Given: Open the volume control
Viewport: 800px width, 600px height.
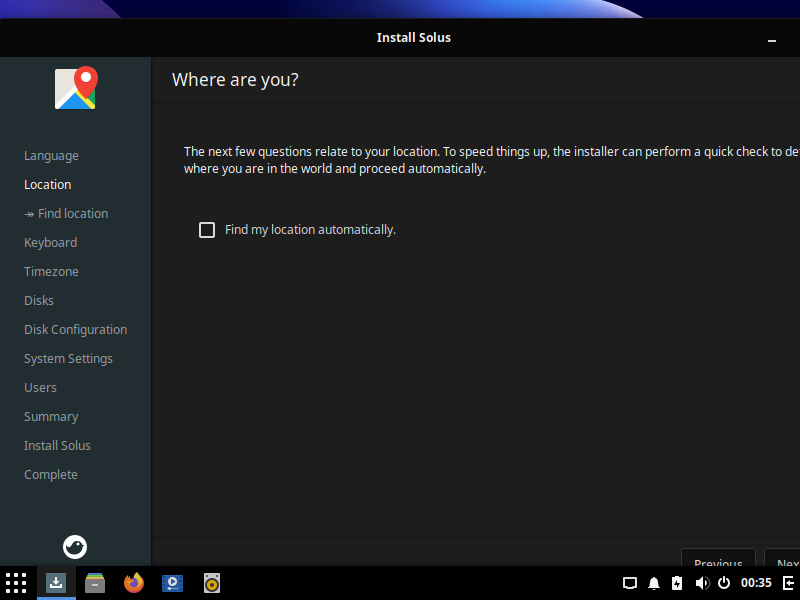Looking at the screenshot, I should point(702,583).
